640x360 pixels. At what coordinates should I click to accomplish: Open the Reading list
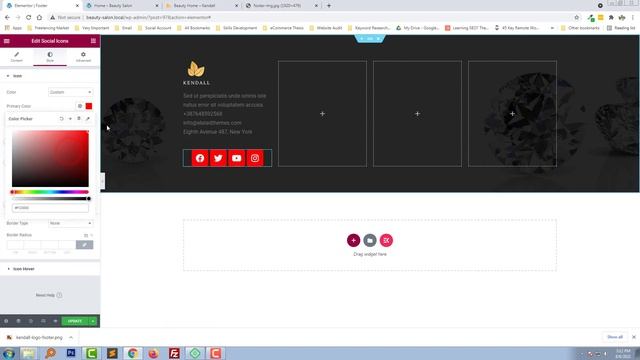621,28
